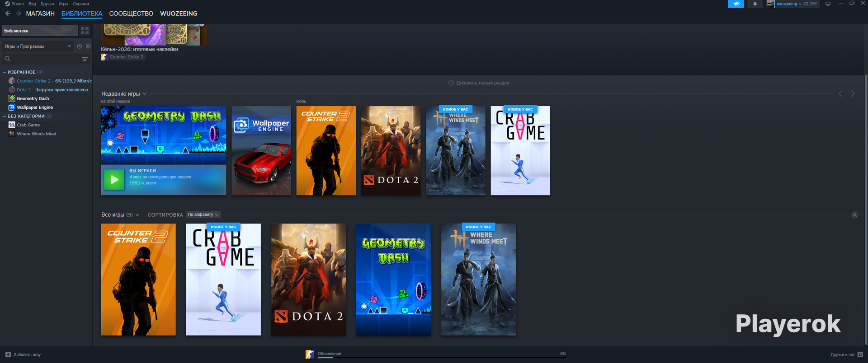Select Counter-Strike 2 in the sidebar list
This screenshot has width=868, height=363.
pos(50,81)
